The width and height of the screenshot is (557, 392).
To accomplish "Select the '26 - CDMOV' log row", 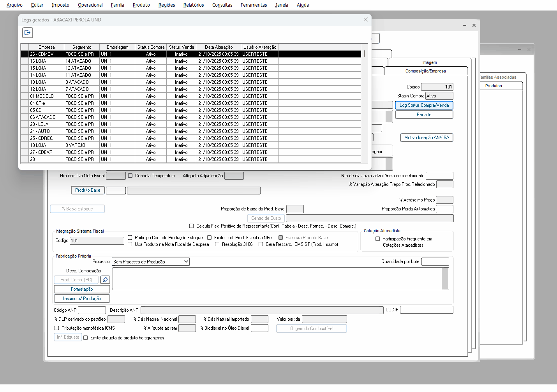I will coord(191,54).
